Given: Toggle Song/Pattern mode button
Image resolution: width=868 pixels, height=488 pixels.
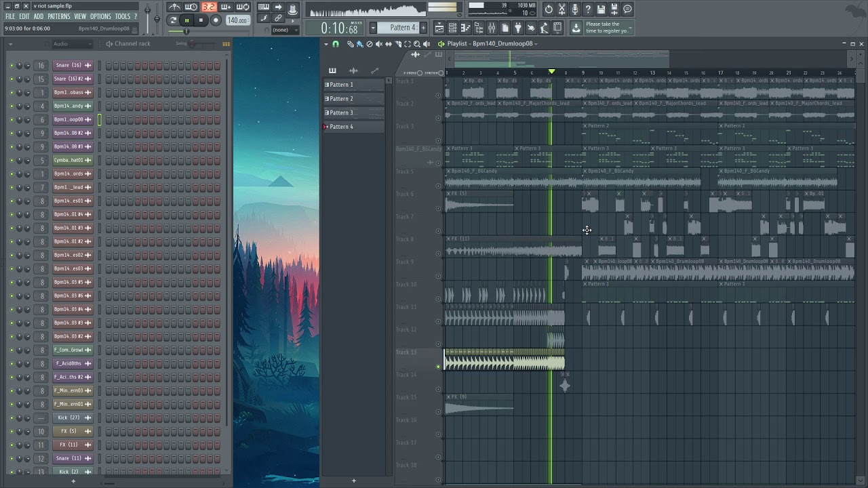Looking at the screenshot, I should [173, 20].
